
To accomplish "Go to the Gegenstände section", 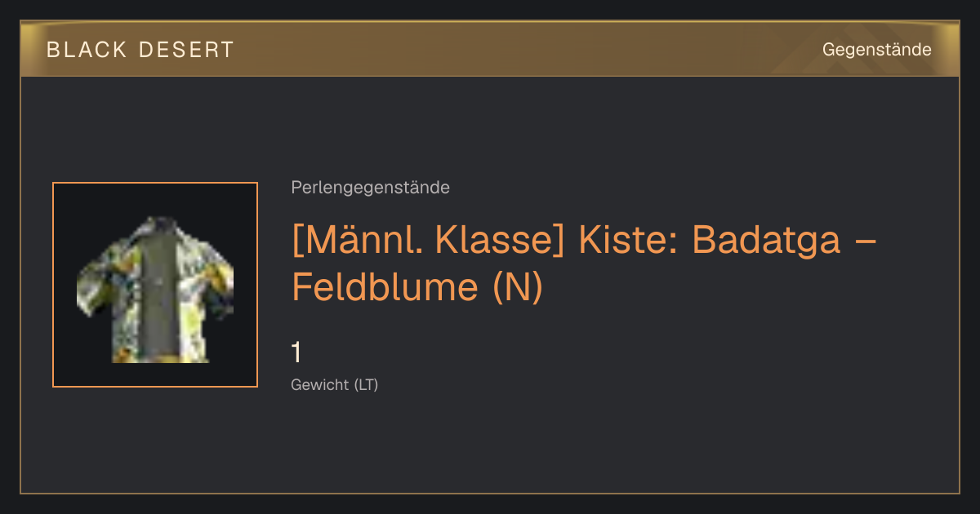I will point(876,50).
